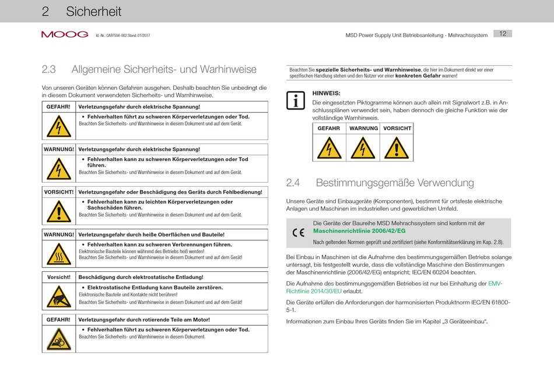Click the rotating parts hazard icon

point(59,339)
